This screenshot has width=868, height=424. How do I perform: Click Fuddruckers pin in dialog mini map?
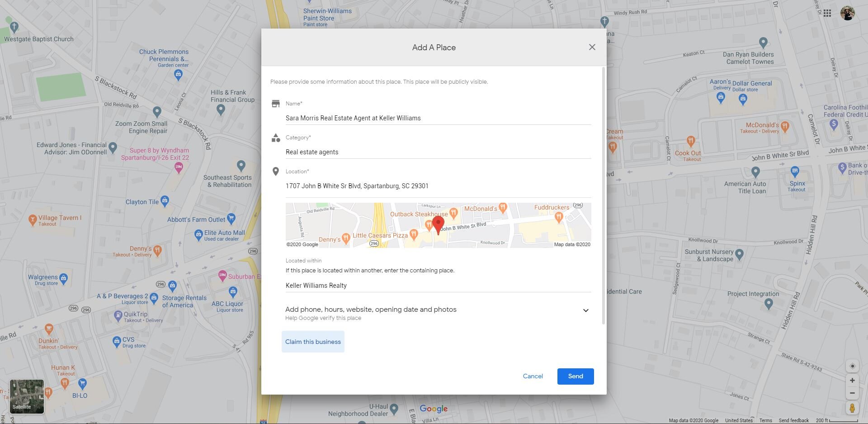(559, 218)
